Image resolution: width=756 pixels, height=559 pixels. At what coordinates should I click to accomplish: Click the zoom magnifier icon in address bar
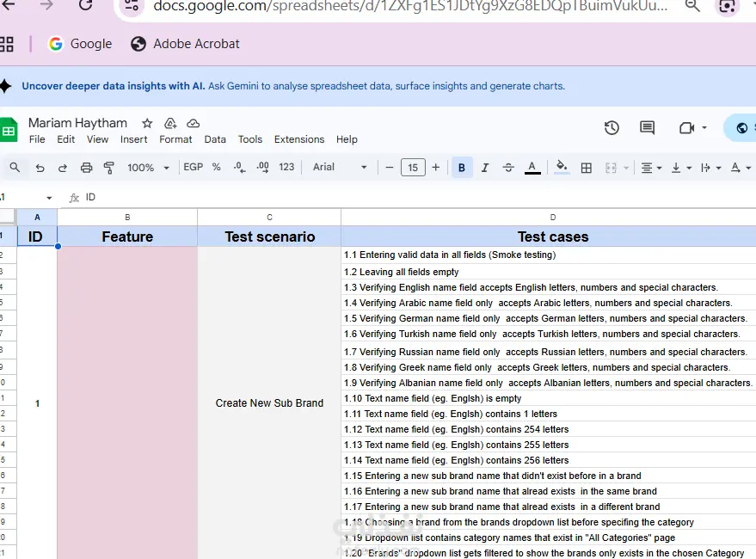[692, 6]
